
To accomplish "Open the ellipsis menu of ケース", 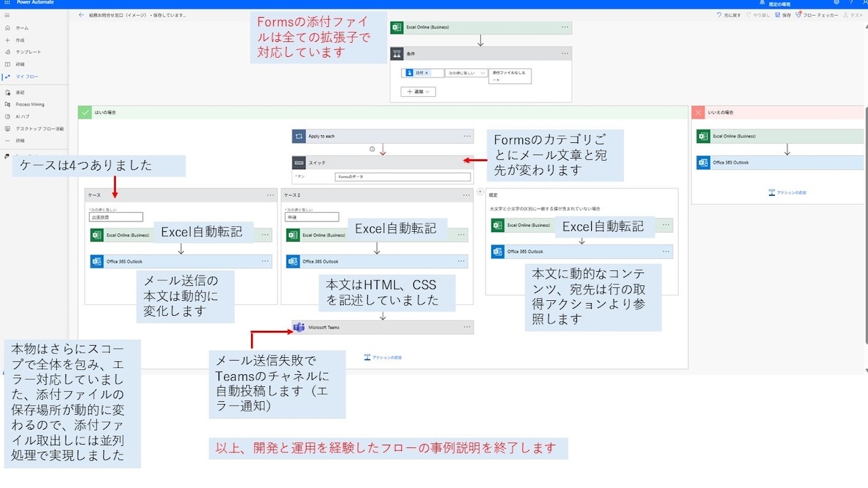I will pos(270,195).
